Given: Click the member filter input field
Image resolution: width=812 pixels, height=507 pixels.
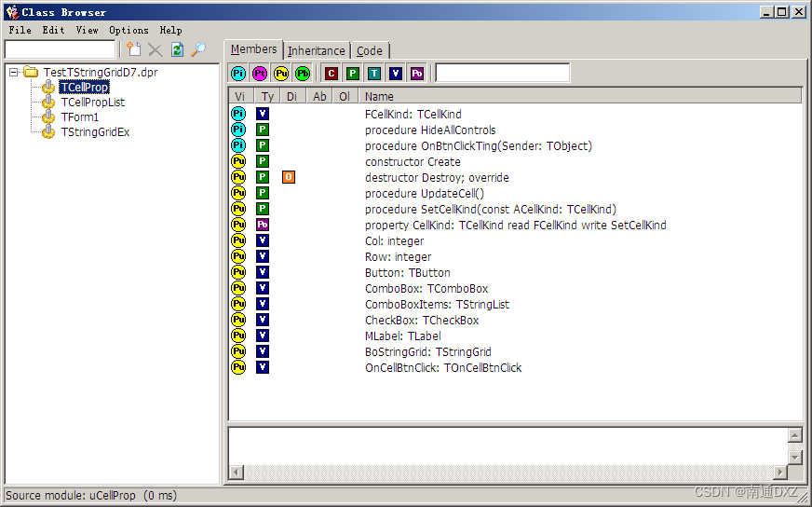Looking at the screenshot, I should 503,73.
